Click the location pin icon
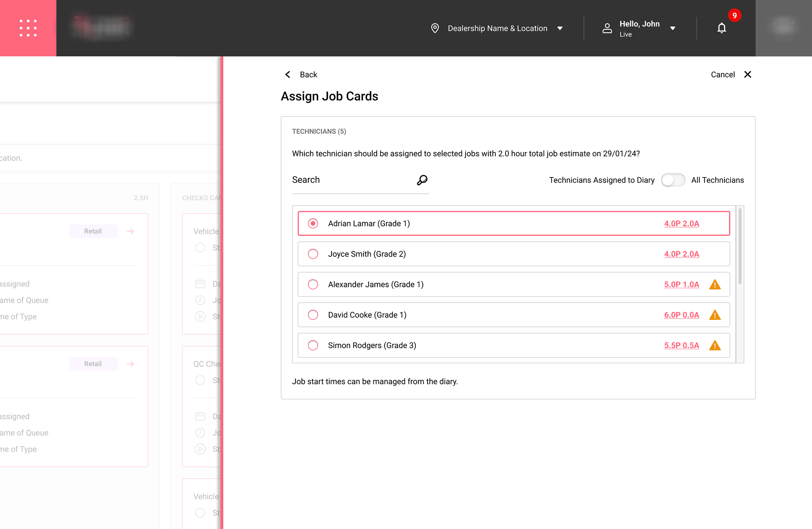The width and height of the screenshot is (812, 529). 435,28
